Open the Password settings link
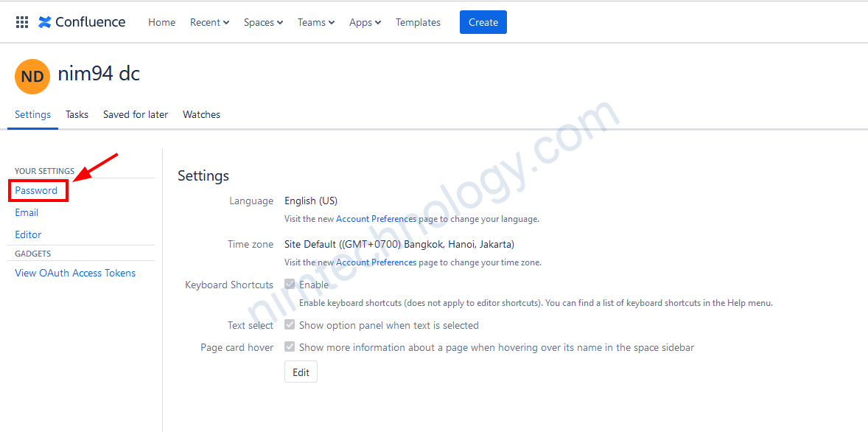This screenshot has height=432, width=868. pyautogui.click(x=36, y=190)
